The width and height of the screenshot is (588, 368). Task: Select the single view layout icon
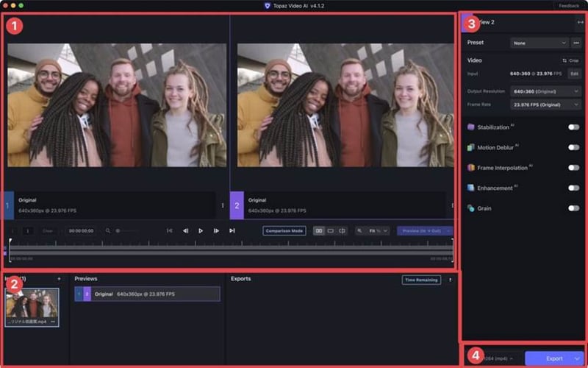331,230
